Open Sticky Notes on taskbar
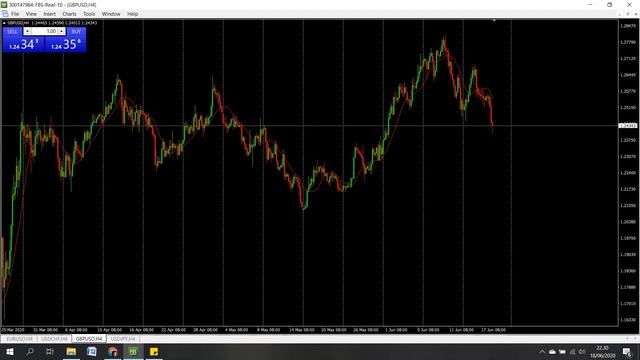This screenshot has height=360, width=640. [154, 351]
